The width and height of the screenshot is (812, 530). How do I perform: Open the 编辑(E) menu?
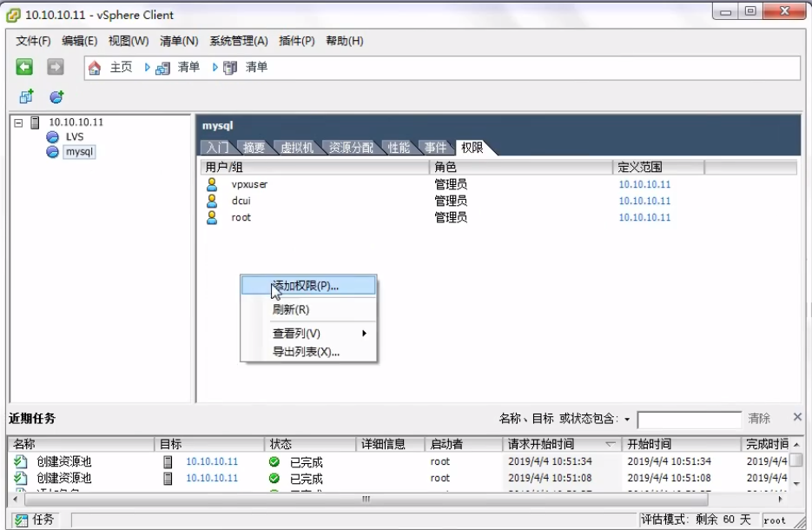(x=79, y=41)
